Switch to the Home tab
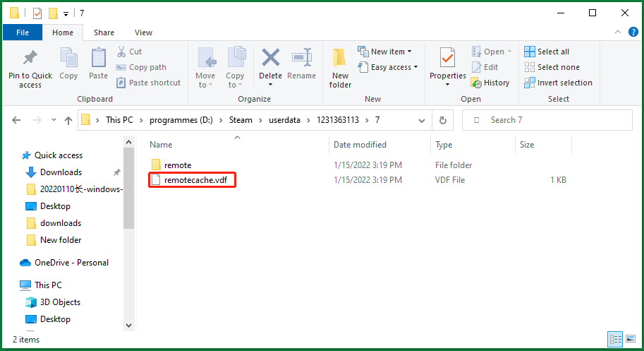Screen dimensions: 644x351 click(63, 32)
